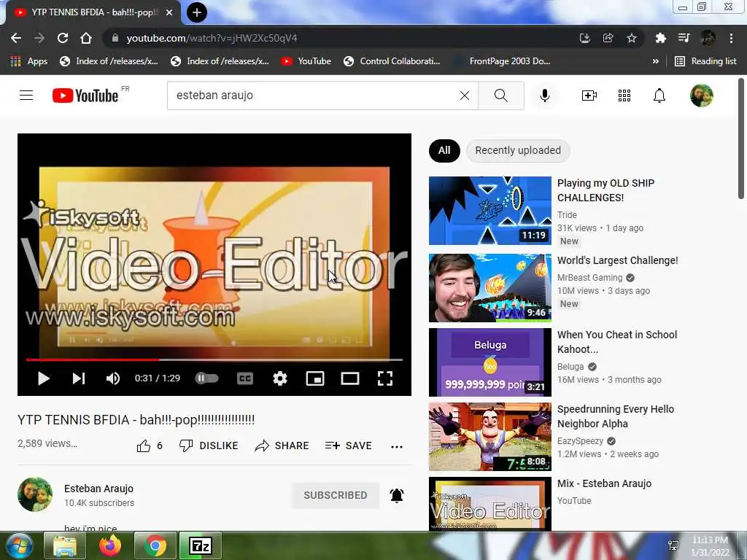The image size is (747, 560).
Task: Save video to a playlist
Action: click(x=348, y=446)
